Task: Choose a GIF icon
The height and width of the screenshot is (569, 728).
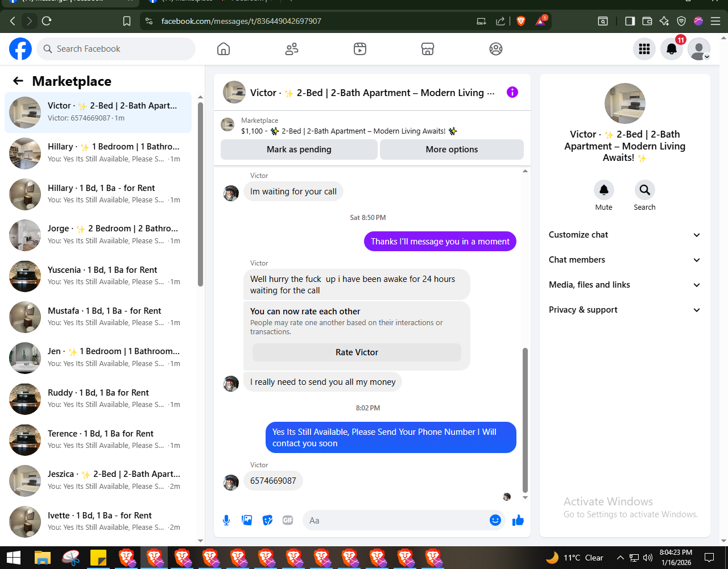Action: (x=288, y=520)
